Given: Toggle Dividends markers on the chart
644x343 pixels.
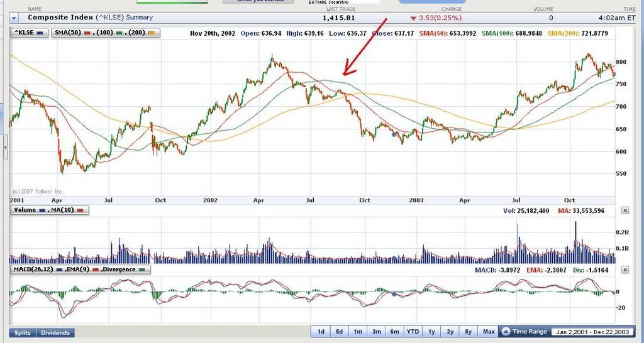Looking at the screenshot, I should [55, 333].
